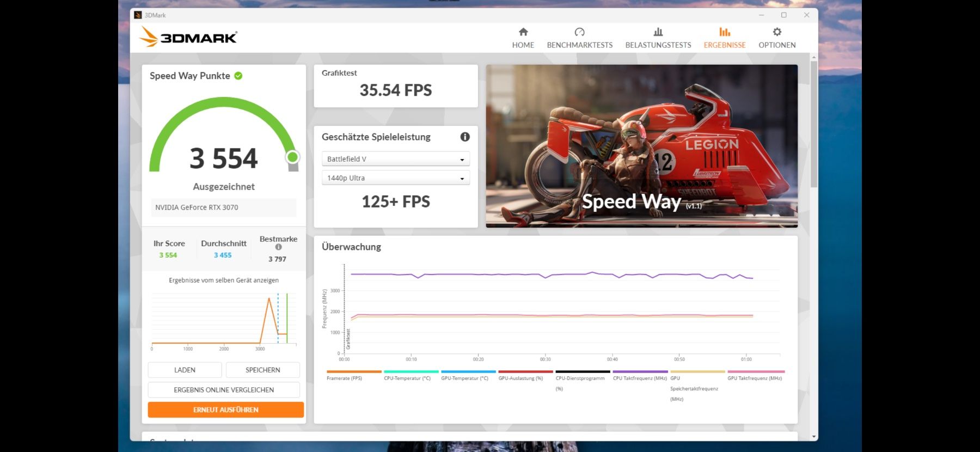Viewport: 980px width, 452px height.
Task: Toggle GPU-Temperatur legend swatch
Action: (x=468, y=371)
